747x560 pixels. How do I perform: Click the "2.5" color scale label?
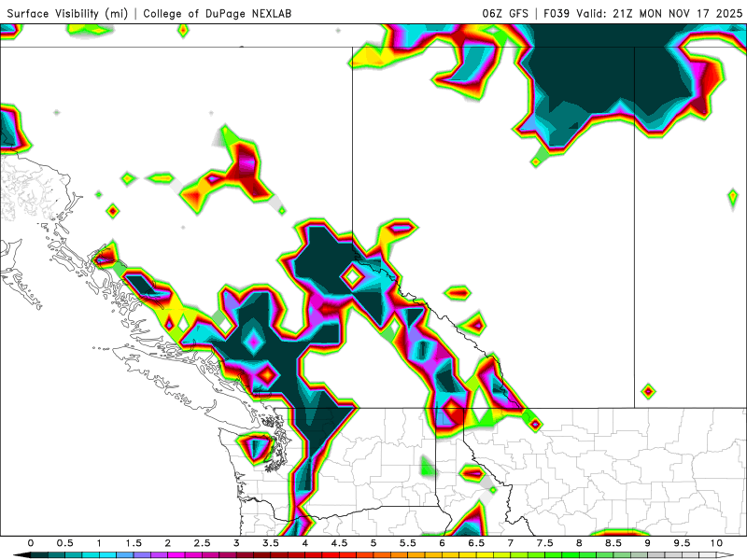coord(202,543)
